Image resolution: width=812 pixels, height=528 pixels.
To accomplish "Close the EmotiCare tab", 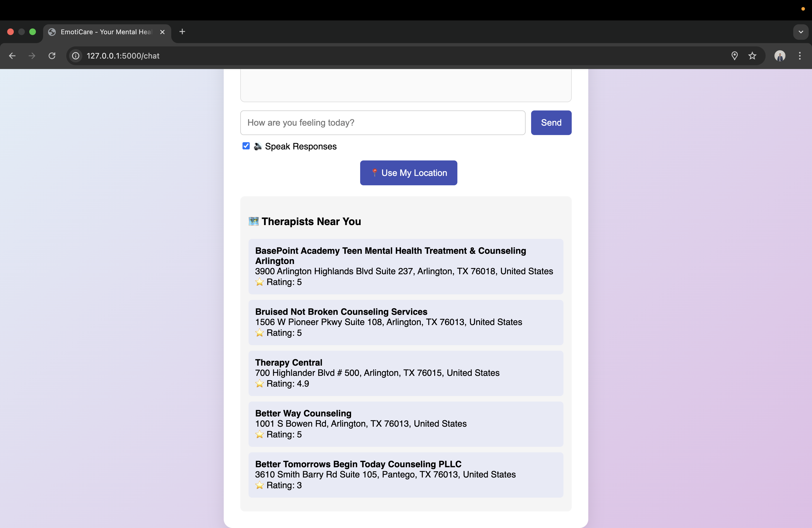I will tap(162, 32).
